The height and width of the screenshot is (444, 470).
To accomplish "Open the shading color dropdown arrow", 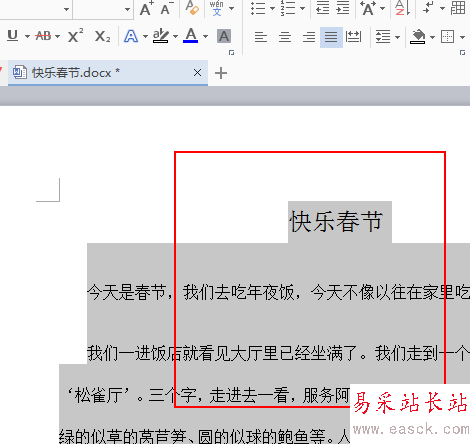I will 432,37.
